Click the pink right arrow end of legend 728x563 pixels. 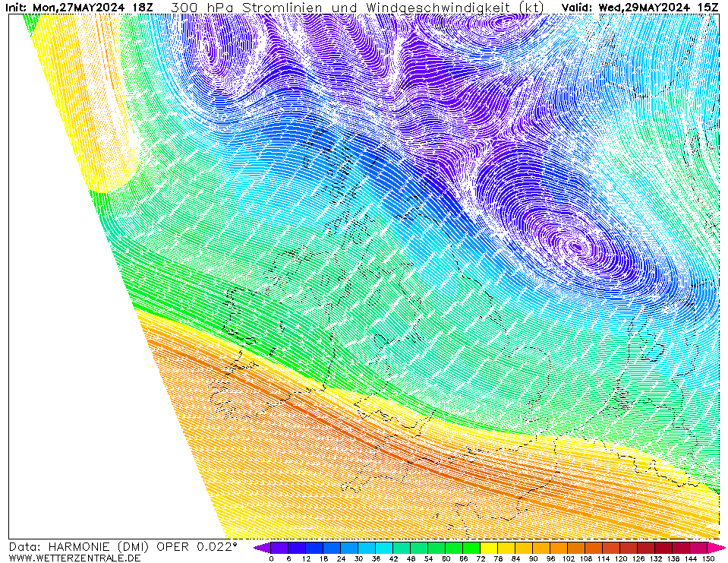point(716,548)
